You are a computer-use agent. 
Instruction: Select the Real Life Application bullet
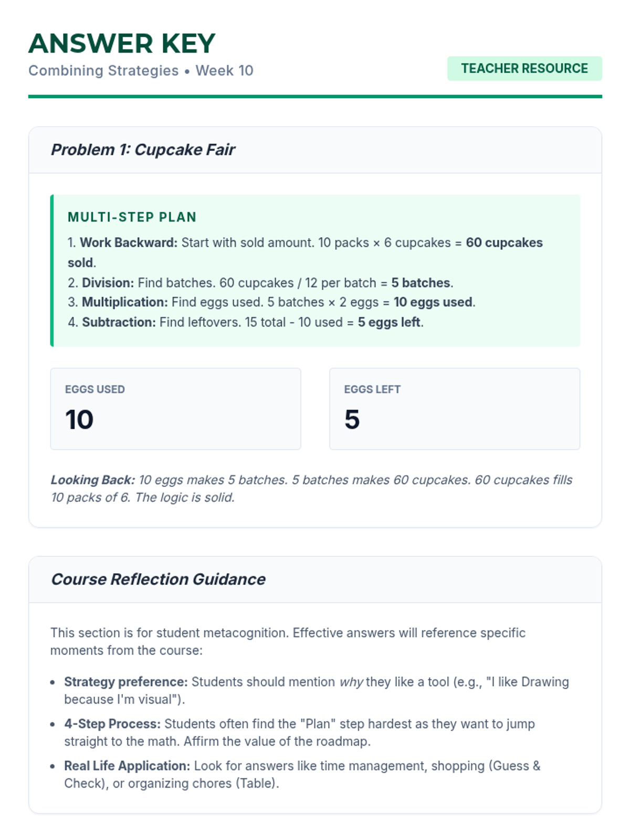[x=302, y=774]
